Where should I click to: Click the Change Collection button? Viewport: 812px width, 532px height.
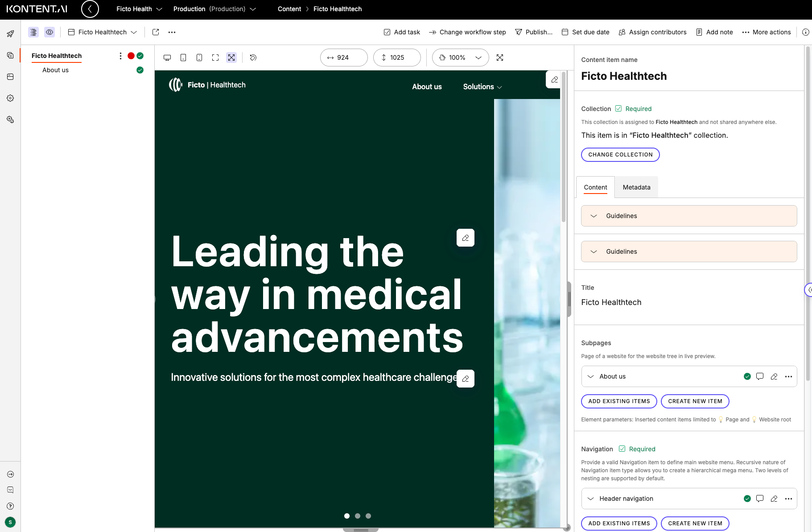pos(620,155)
